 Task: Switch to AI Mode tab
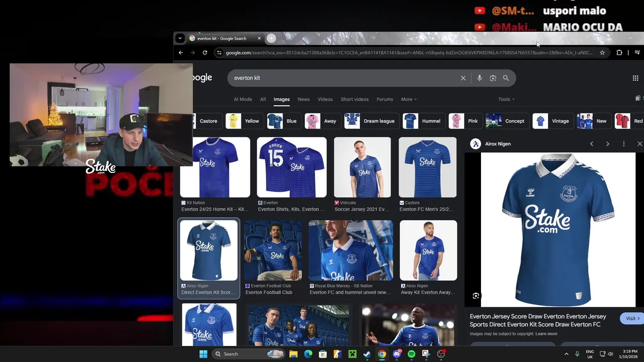coord(243,99)
